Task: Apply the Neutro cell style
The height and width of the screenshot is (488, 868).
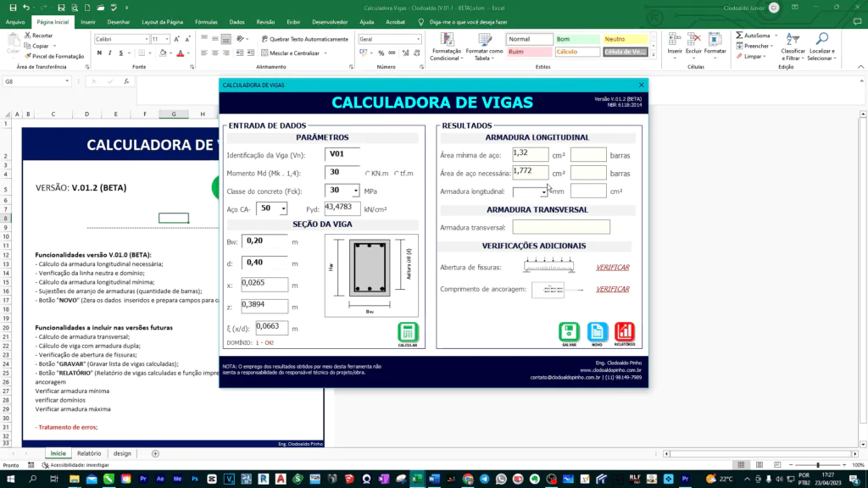Action: point(625,39)
